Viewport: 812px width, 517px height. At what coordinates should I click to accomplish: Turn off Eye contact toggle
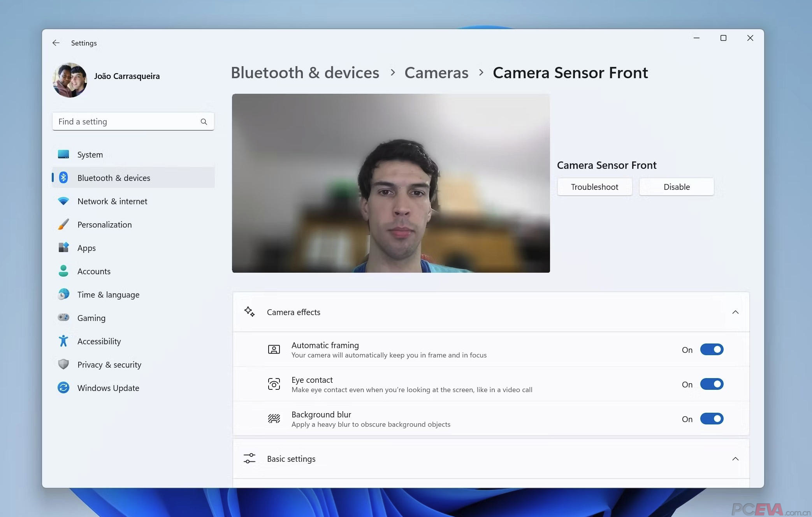pos(712,384)
